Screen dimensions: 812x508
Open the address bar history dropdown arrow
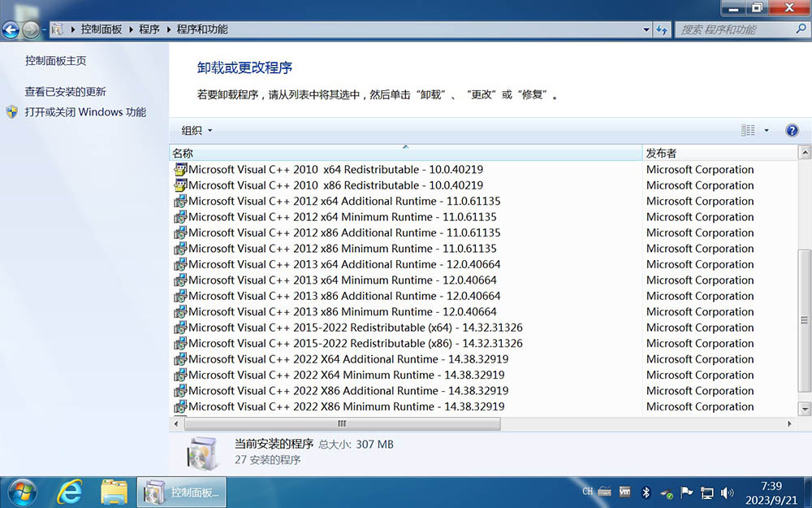(x=646, y=28)
